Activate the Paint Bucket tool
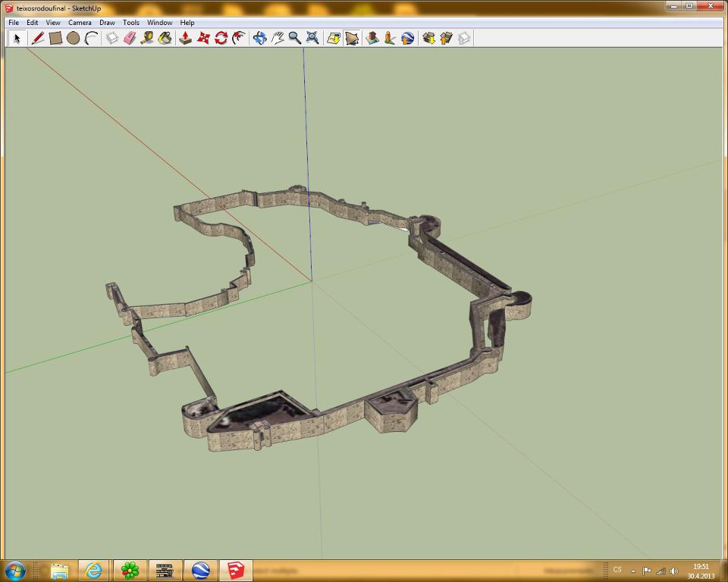Image resolution: width=728 pixels, height=582 pixels. [165, 38]
